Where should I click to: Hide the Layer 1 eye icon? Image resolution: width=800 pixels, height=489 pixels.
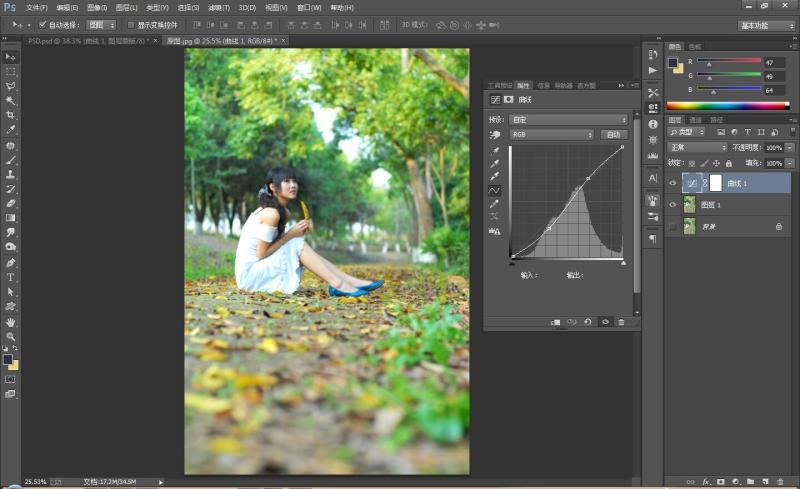[x=672, y=205]
